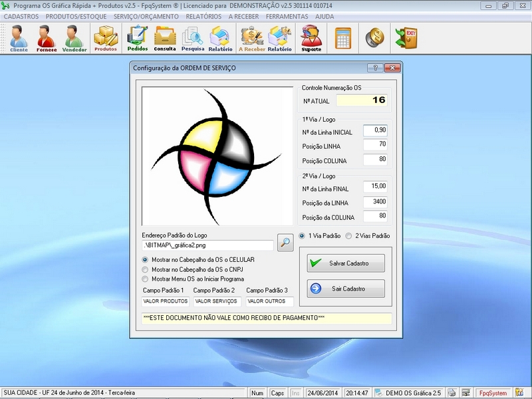Click the A Receber toolbar icon
532x399 pixels.
(x=252, y=38)
